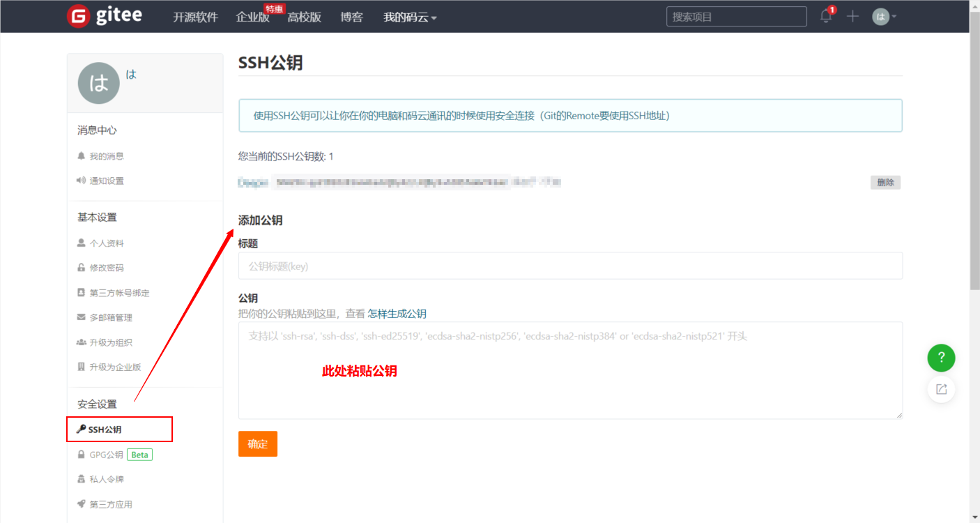The width and height of the screenshot is (980, 523).
Task: Open notifications via the bell icon
Action: (x=825, y=16)
